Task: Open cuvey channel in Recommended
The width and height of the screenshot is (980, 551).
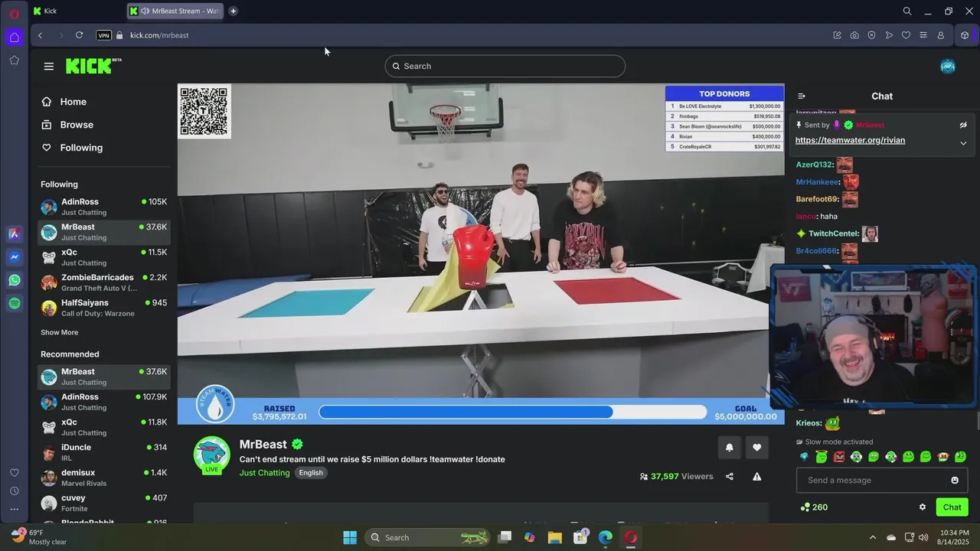Action: [104, 503]
